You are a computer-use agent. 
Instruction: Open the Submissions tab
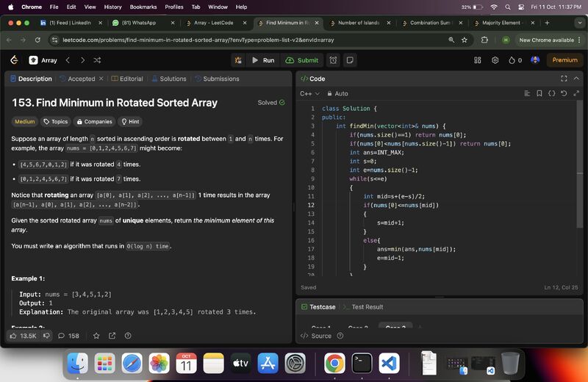218,79
